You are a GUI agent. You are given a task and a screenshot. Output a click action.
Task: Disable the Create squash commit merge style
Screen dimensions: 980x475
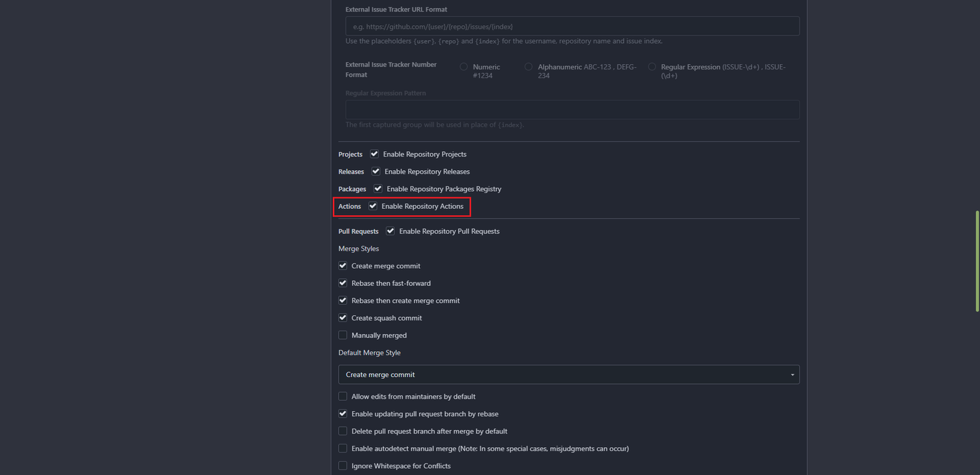tap(343, 318)
